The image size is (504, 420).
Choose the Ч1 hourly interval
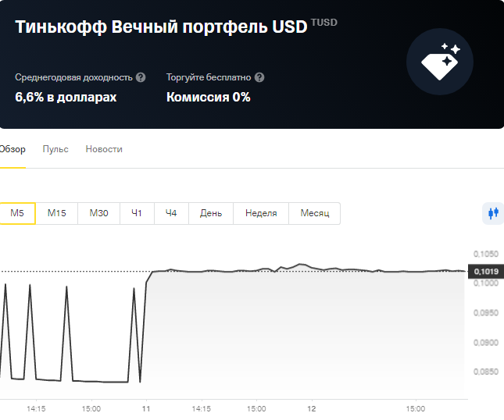[137, 213]
